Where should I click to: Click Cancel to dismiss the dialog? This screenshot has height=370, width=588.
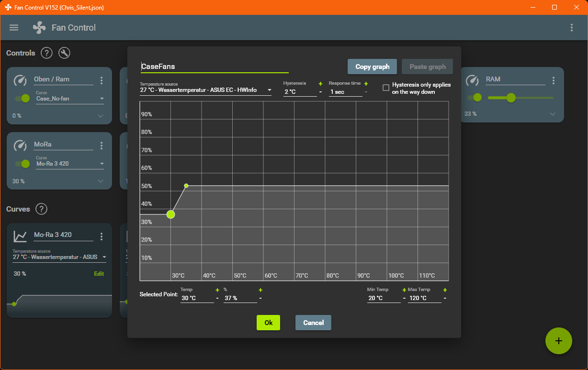[313, 323]
